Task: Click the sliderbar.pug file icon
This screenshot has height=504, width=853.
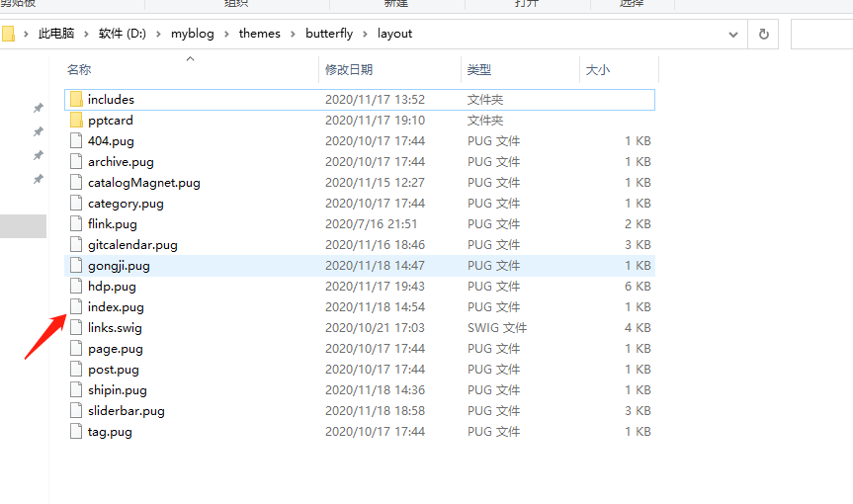Action: [x=76, y=410]
